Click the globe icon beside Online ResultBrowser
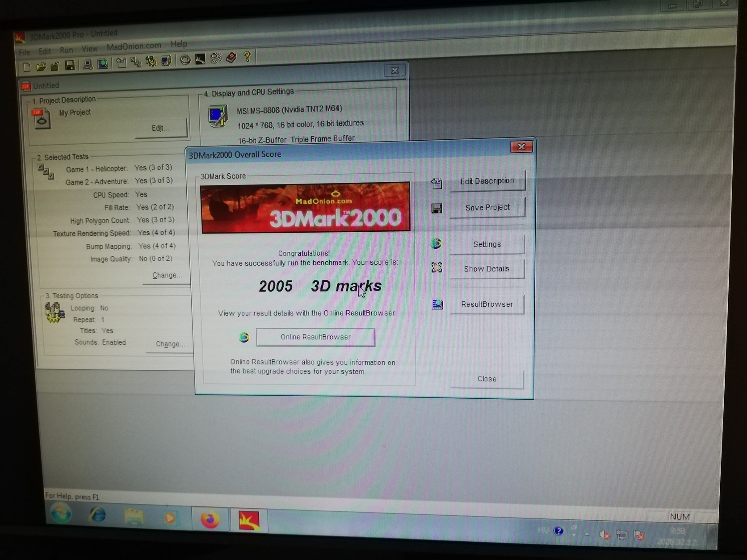Screen dimensions: 747x560 (244, 337)
